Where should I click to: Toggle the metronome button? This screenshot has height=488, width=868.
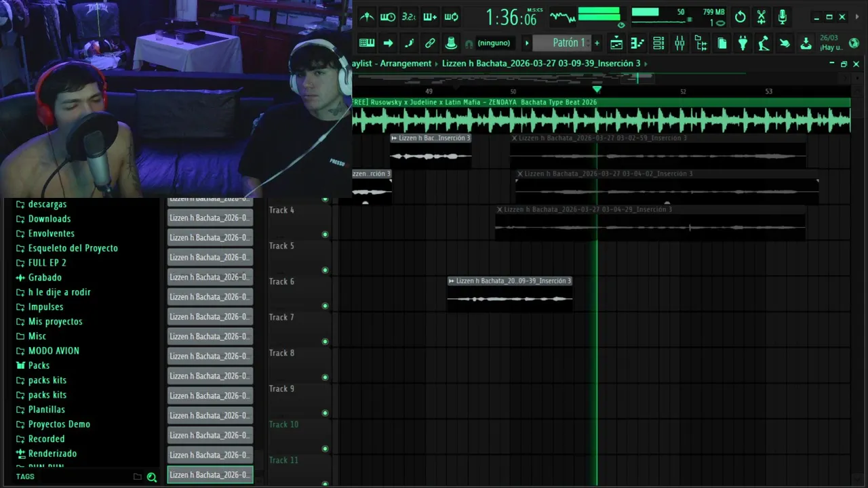coord(367,16)
